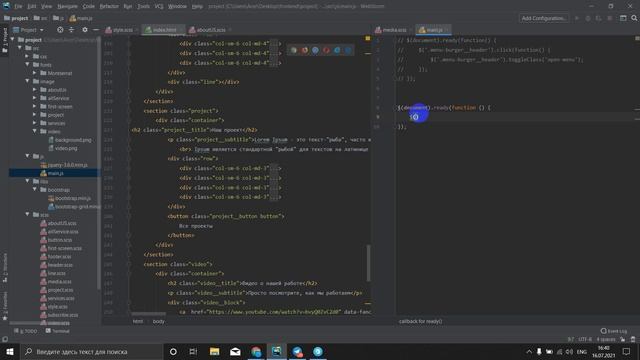Image resolution: width=640 pixels, height=360 pixels.
Task: Open page in Firefox browser icon
Action: [304, 50]
